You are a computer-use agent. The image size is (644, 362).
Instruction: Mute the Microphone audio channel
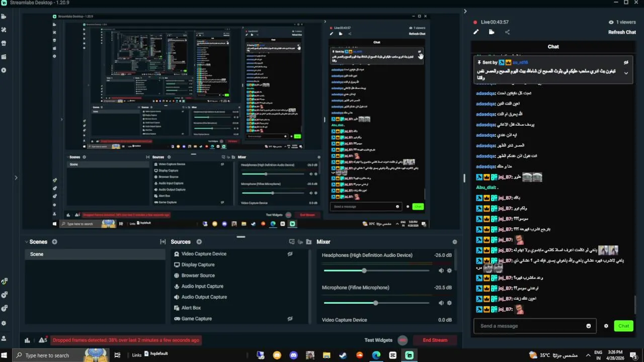pyautogui.click(x=441, y=303)
